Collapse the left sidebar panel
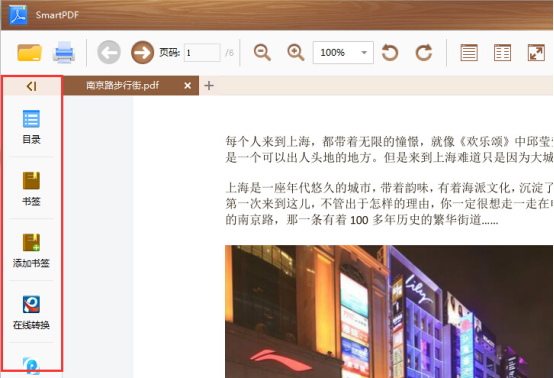Screen dimensions: 554x378 tap(31, 86)
